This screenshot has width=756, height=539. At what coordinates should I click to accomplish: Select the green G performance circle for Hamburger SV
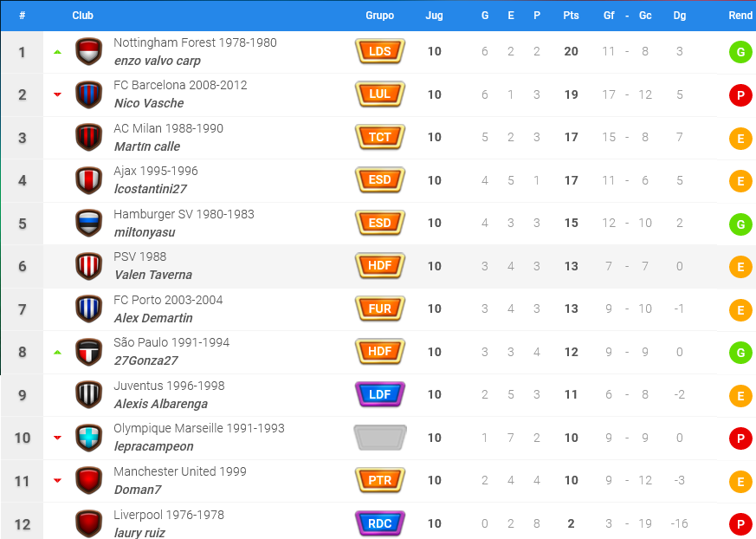(740, 224)
